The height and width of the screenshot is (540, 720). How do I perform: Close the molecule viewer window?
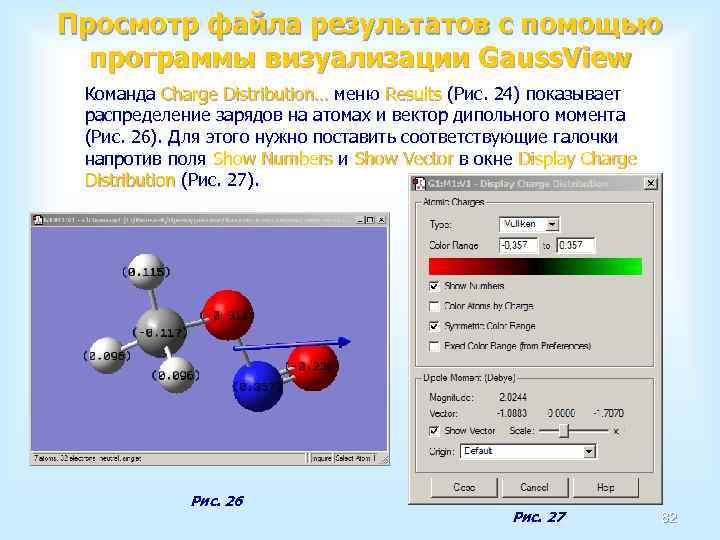[x=381, y=220]
